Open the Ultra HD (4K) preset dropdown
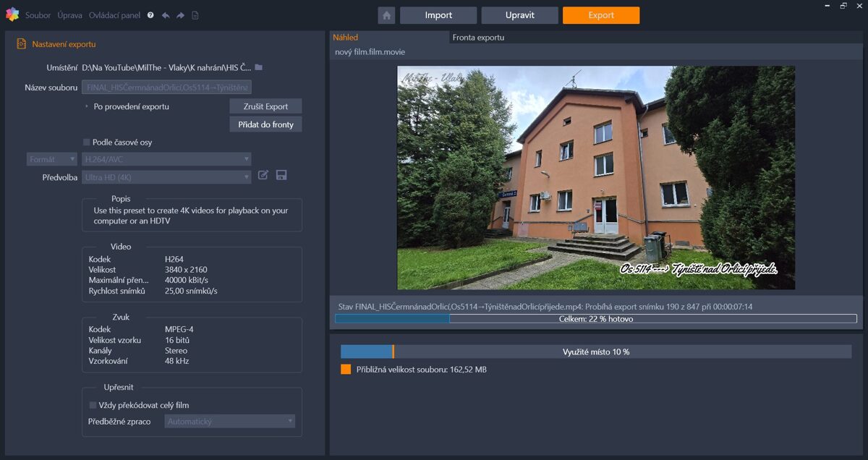This screenshot has height=460, width=868. [x=166, y=177]
